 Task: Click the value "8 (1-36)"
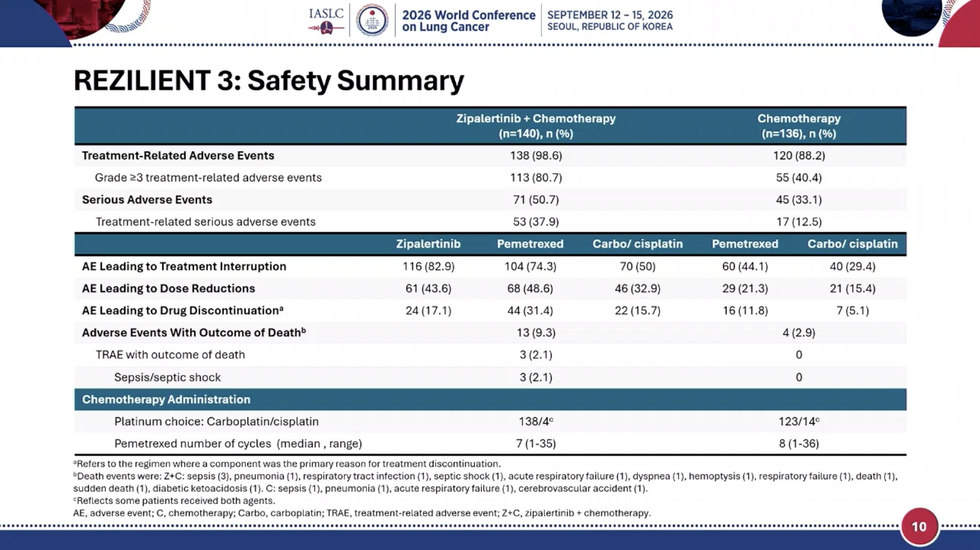click(x=799, y=444)
